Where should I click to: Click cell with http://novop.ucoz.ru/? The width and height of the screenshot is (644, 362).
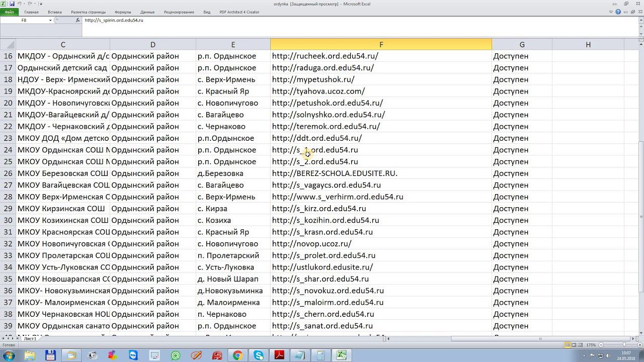point(381,244)
